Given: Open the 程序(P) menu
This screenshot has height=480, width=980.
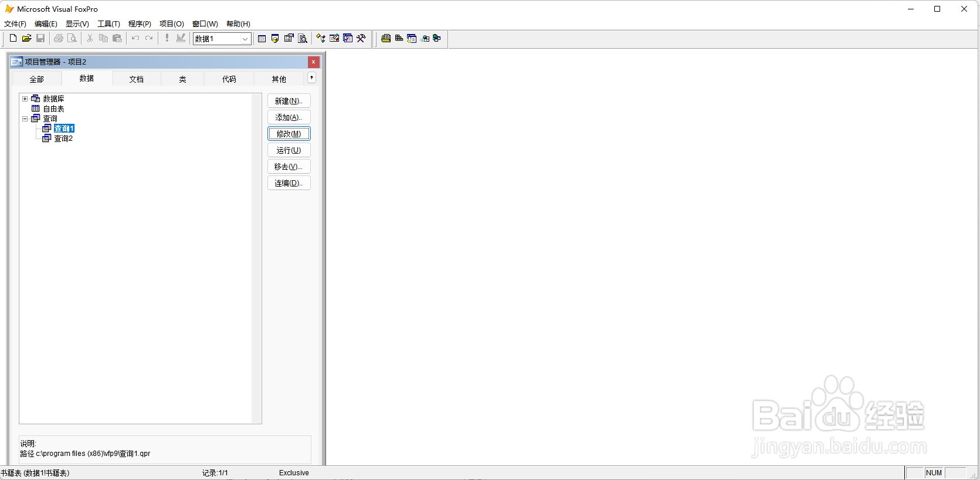Looking at the screenshot, I should 140,24.
